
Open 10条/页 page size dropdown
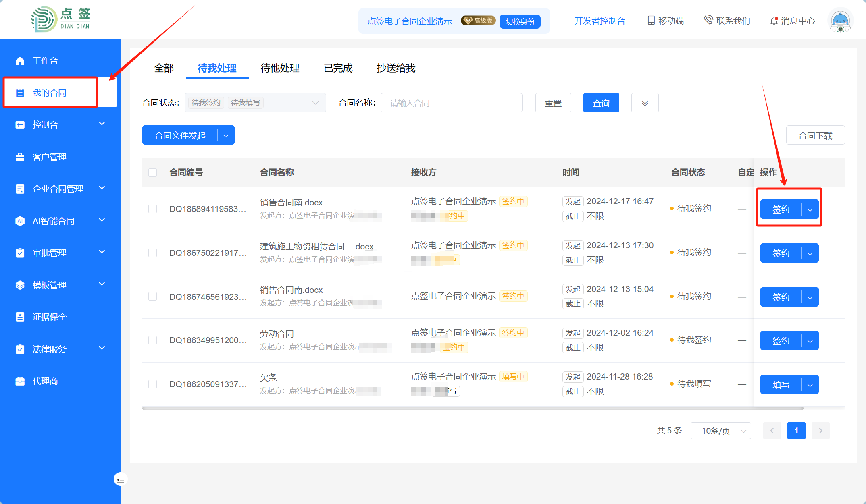click(x=721, y=431)
